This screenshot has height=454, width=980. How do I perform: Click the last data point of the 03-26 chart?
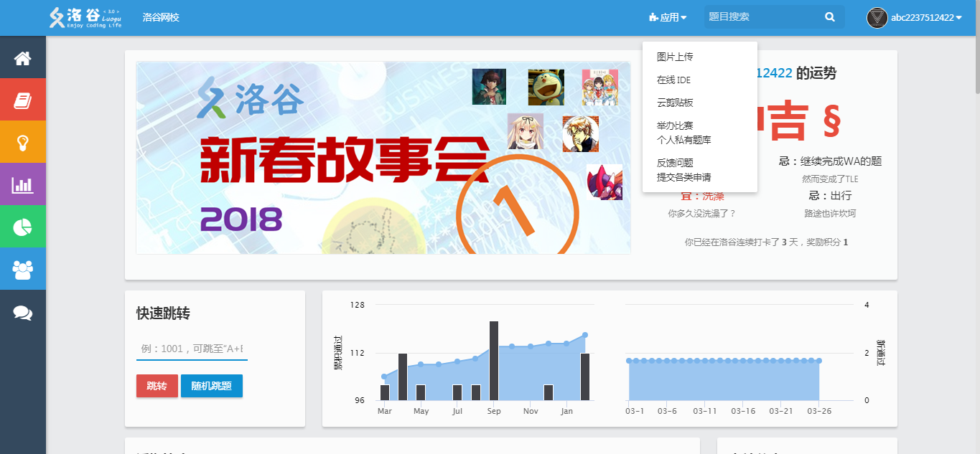818,361
